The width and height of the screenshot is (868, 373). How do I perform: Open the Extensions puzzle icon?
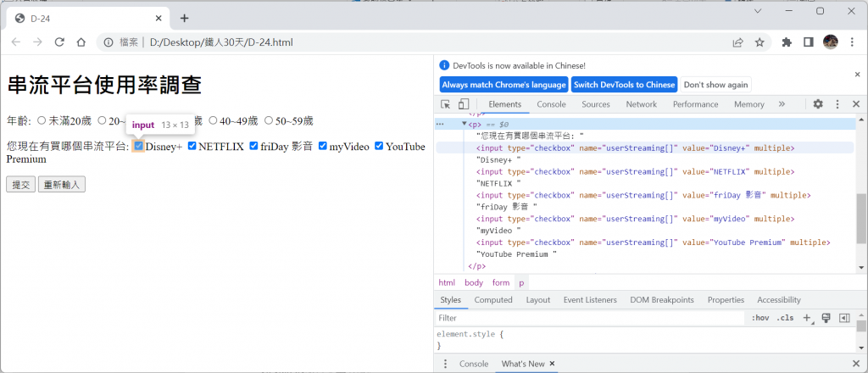tap(787, 42)
